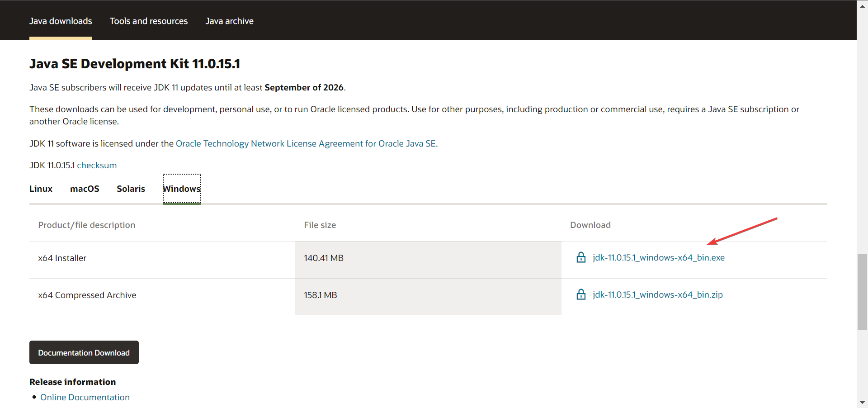Click Product/file description column header
This screenshot has height=408, width=868.
(x=87, y=225)
